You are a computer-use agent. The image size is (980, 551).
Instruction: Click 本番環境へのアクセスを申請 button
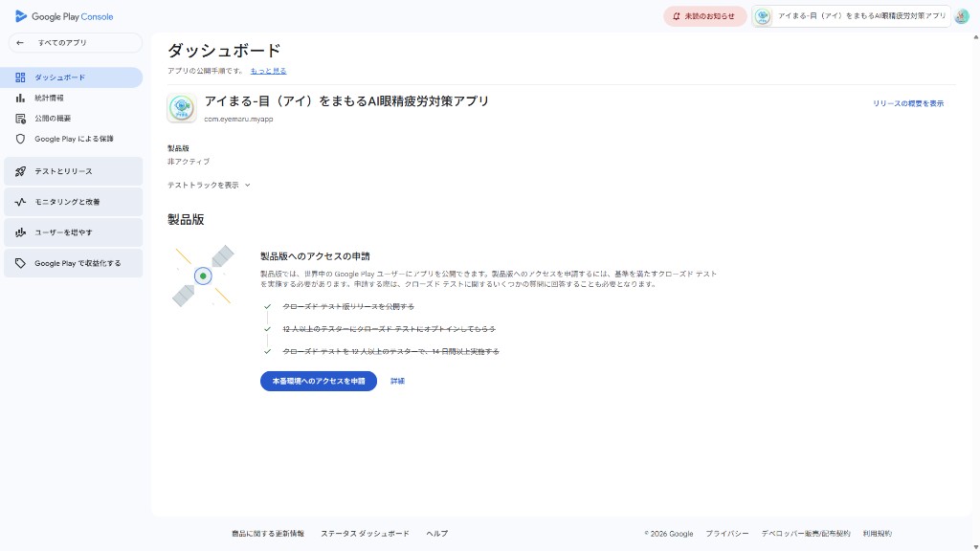coord(318,381)
